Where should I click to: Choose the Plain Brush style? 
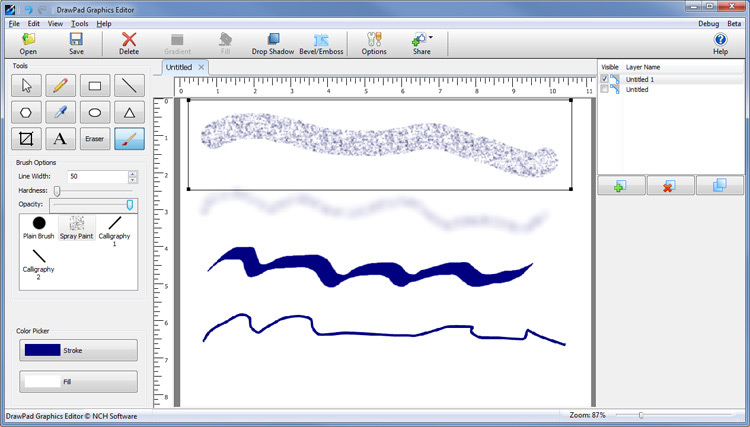click(39, 228)
